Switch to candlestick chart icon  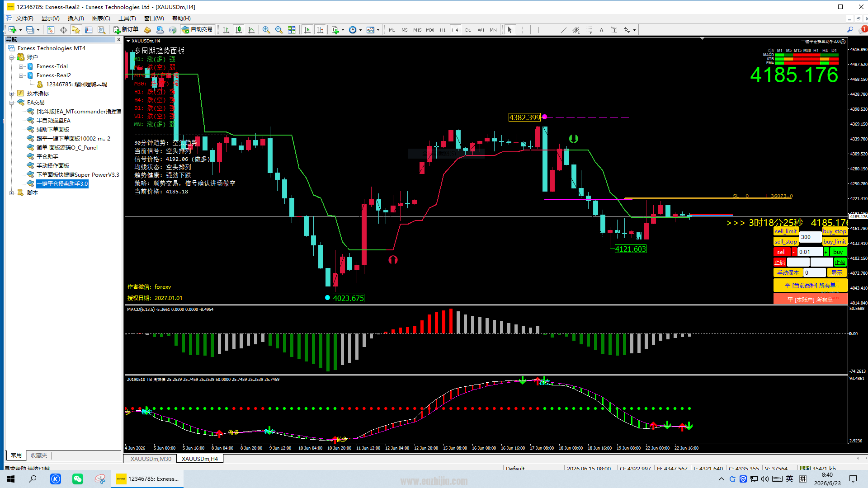point(239,30)
